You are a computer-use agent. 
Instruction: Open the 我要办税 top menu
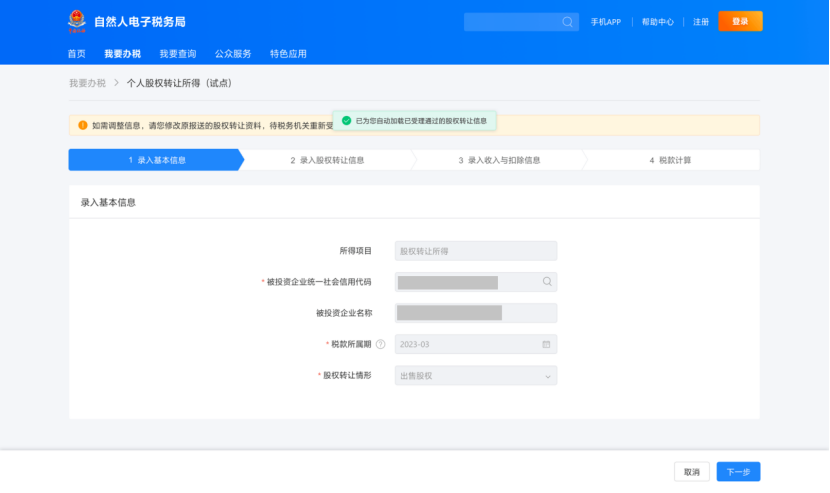(x=122, y=54)
